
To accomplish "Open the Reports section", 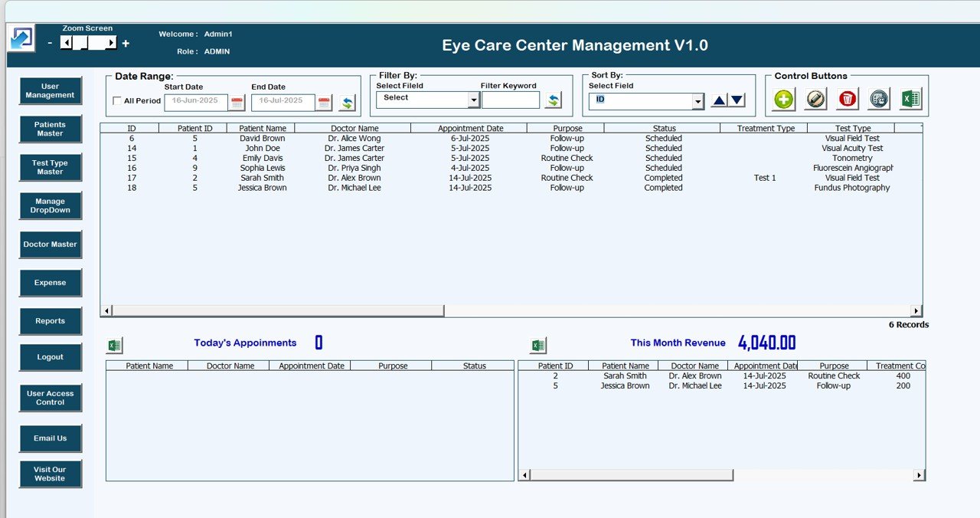I will pyautogui.click(x=50, y=320).
